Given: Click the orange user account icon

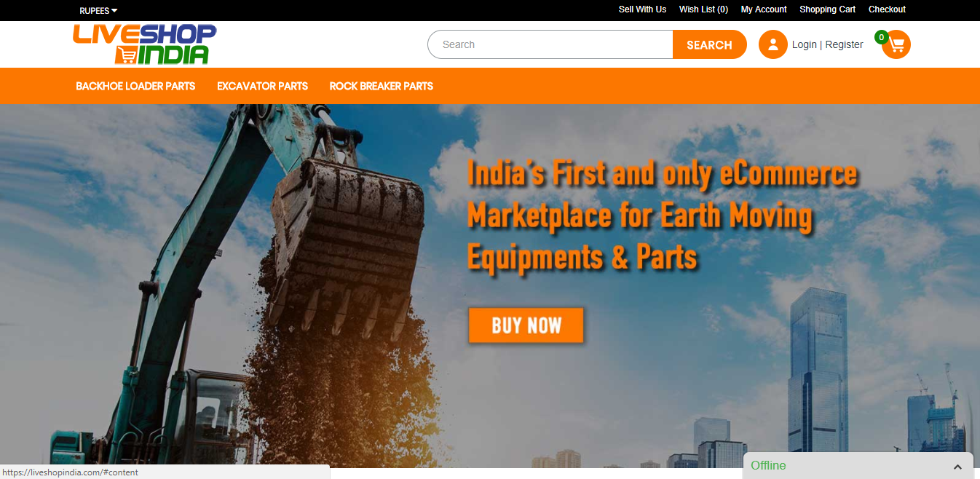Looking at the screenshot, I should coord(772,44).
